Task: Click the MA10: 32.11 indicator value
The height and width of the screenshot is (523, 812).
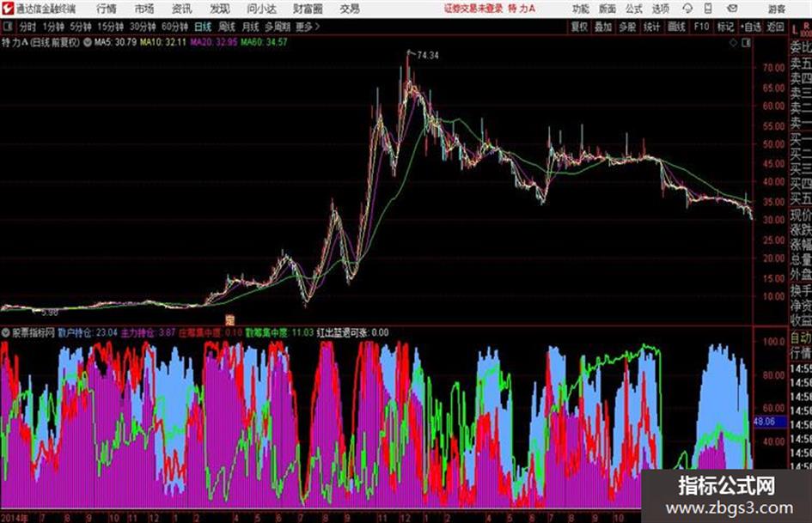Action: tap(162, 42)
